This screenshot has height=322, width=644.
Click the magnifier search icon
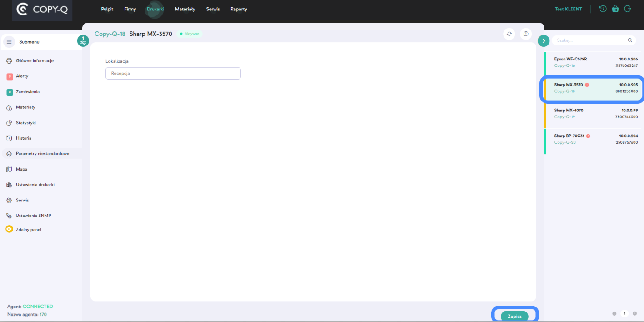(630, 40)
